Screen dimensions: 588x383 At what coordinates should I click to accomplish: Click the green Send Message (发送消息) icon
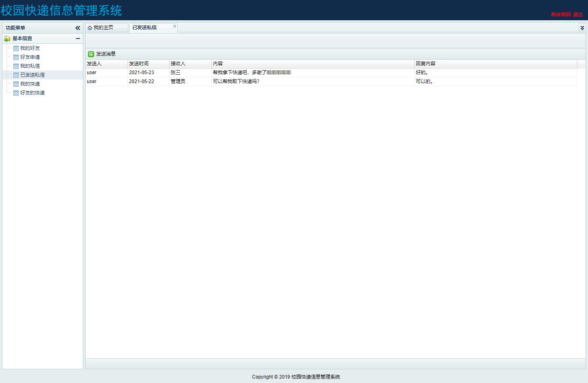coord(91,54)
